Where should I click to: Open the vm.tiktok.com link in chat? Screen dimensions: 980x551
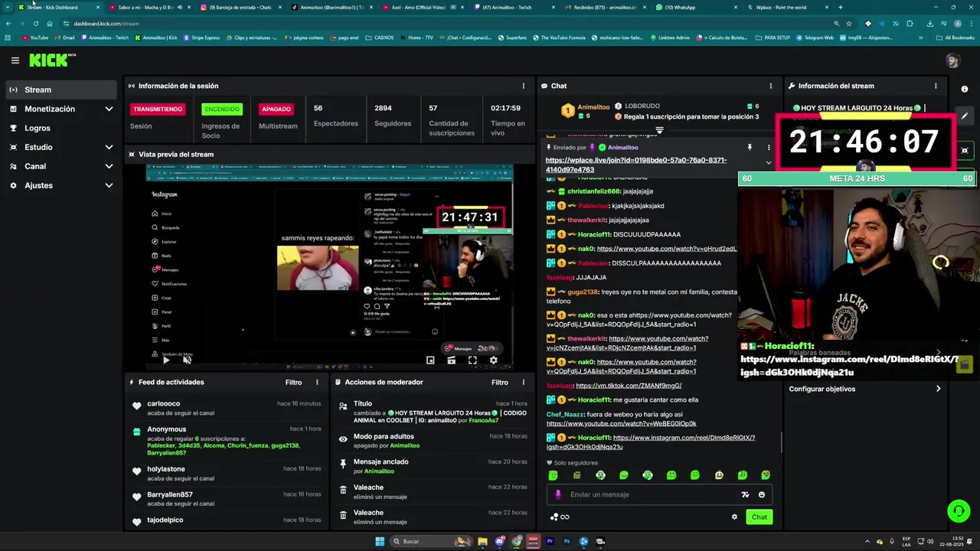pyautogui.click(x=629, y=386)
